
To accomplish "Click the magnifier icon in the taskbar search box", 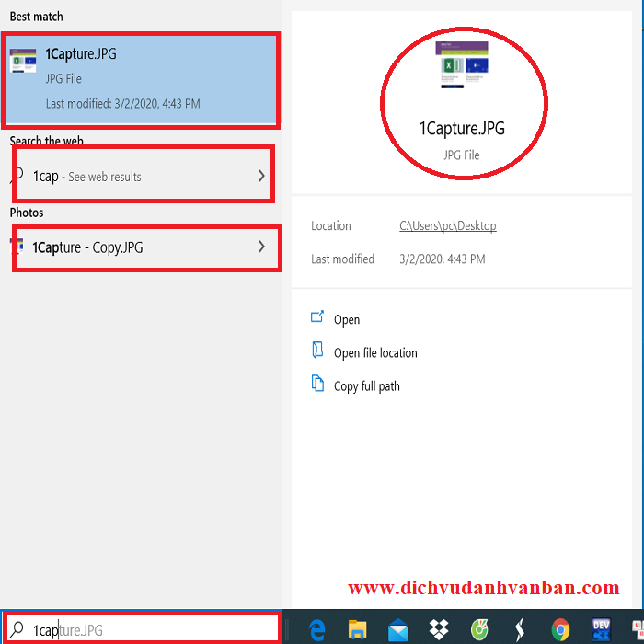I will (x=17, y=629).
